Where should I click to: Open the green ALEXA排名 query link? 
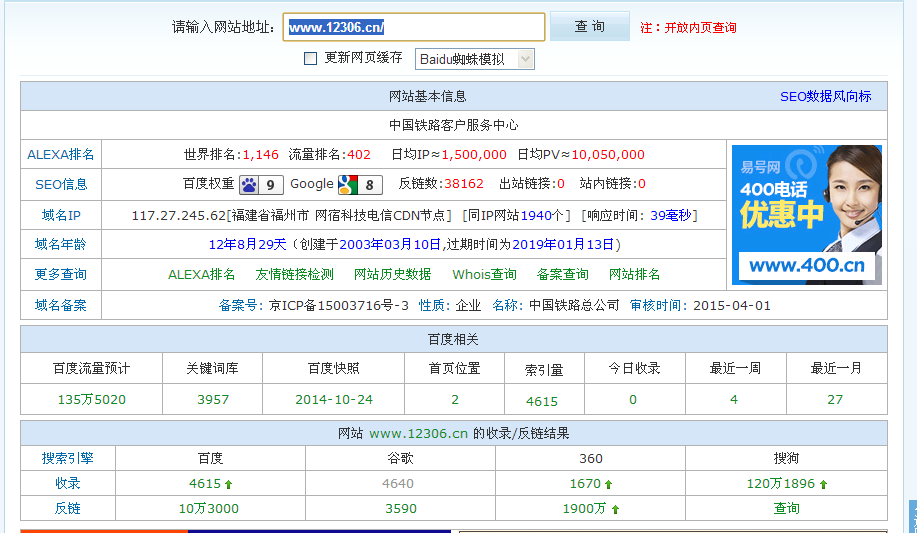(x=201, y=274)
